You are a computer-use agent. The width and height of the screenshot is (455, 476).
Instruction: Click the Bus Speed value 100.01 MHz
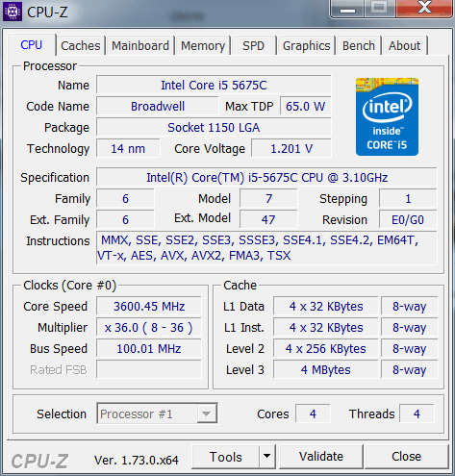[x=149, y=349]
